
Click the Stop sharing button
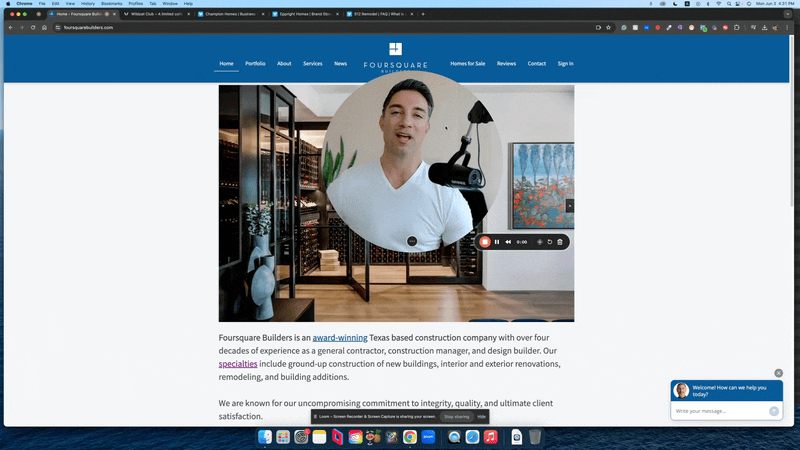[x=456, y=416]
